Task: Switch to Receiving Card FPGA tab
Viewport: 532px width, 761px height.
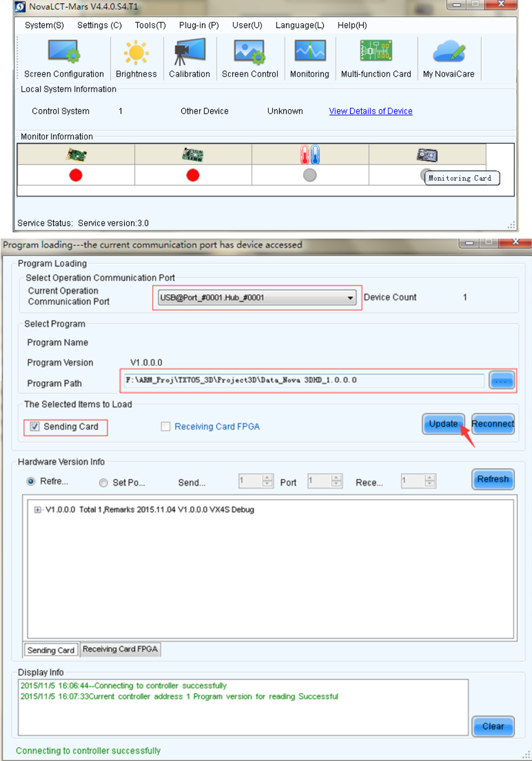Action: point(120,649)
